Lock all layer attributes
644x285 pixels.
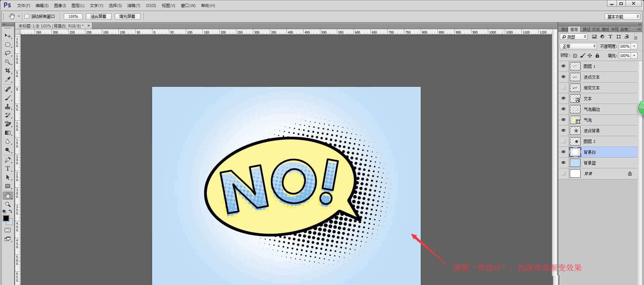click(x=597, y=56)
